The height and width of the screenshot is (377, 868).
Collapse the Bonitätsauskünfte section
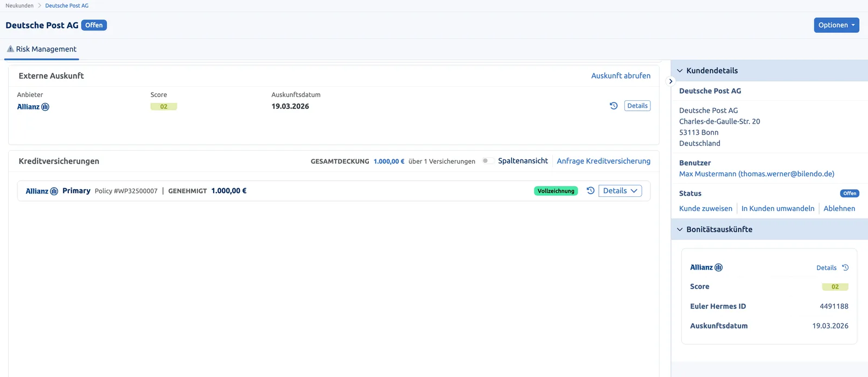680,229
